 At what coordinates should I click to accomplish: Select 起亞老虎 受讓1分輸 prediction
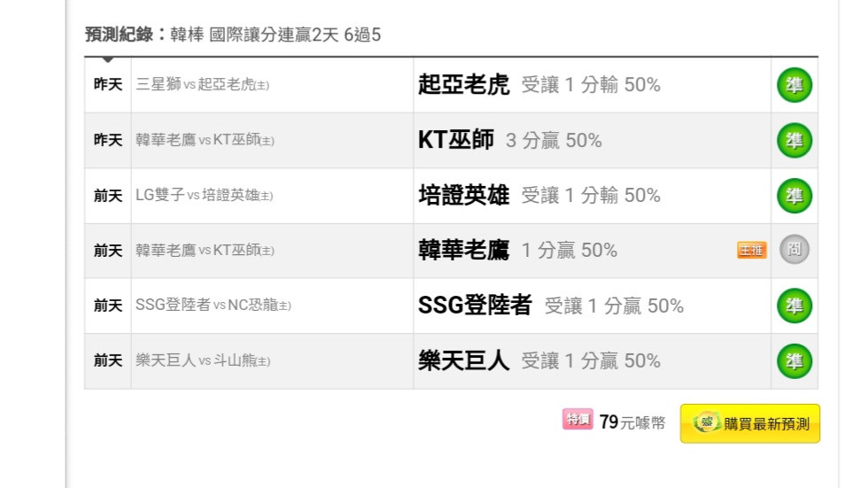pyautogui.click(x=539, y=85)
